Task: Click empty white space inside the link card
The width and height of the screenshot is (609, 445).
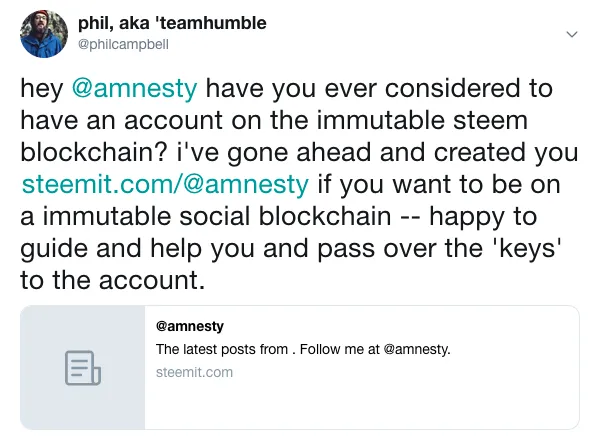Action: click(361, 406)
